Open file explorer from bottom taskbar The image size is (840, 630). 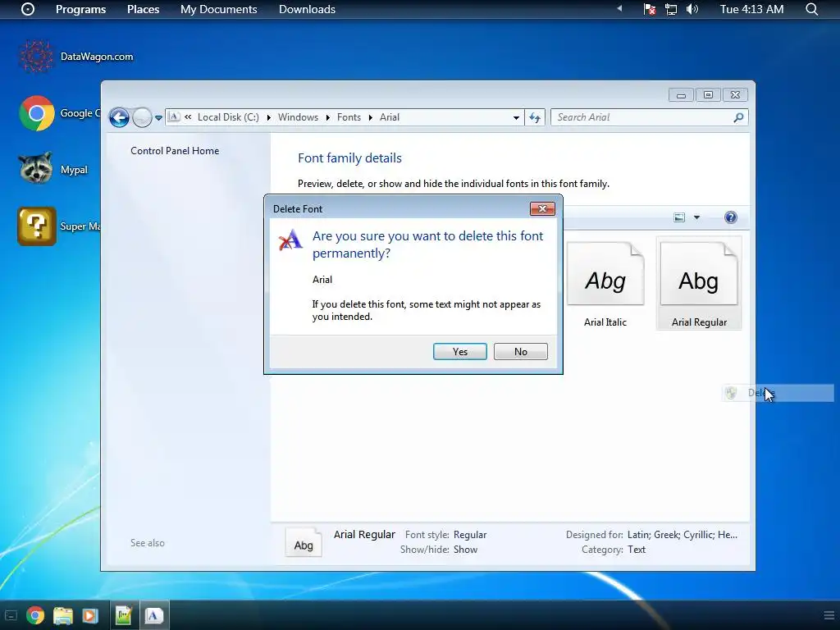click(x=63, y=615)
